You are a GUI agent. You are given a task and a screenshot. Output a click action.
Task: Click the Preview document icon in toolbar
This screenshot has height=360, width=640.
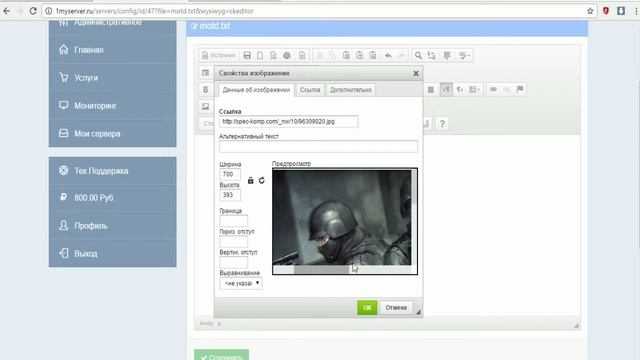tap(273, 56)
